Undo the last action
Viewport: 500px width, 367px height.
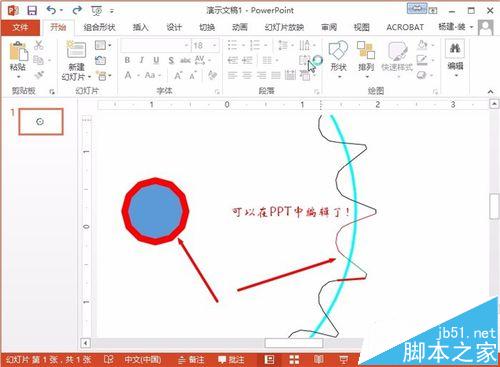51,10
